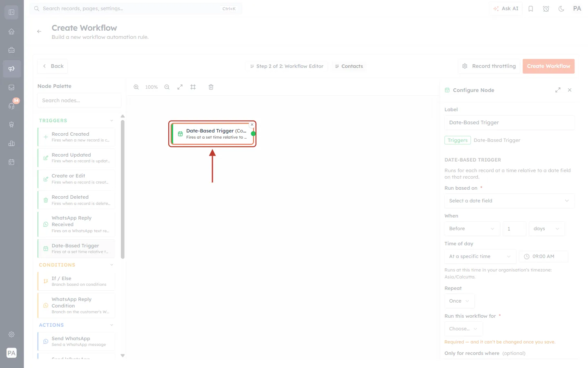Screen dimensions: 588x368
Task: Open the calendar icon in sidebar
Action: point(11,162)
